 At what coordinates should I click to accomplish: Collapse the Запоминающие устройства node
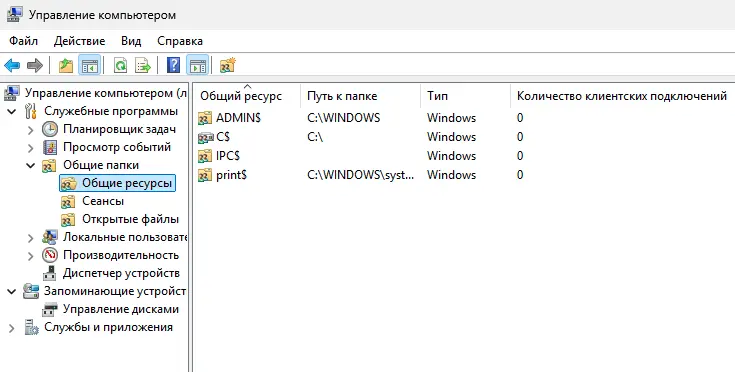pos(12,292)
